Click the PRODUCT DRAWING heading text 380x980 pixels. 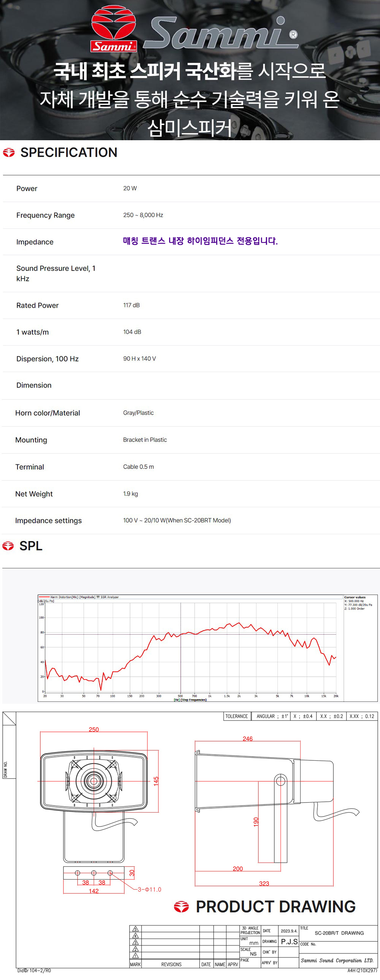click(x=276, y=907)
